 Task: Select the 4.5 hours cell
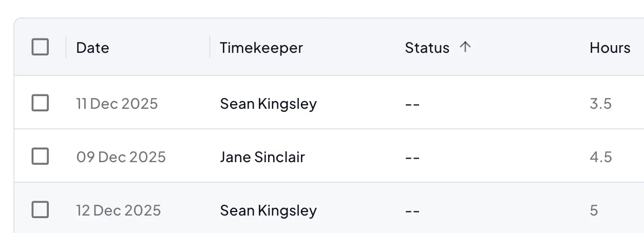(600, 157)
